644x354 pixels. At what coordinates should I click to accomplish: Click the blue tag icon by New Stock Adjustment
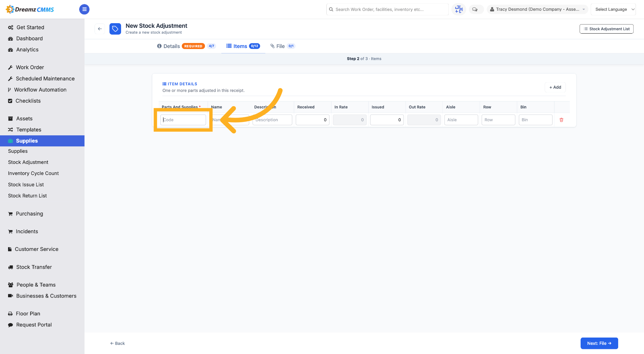pos(115,29)
